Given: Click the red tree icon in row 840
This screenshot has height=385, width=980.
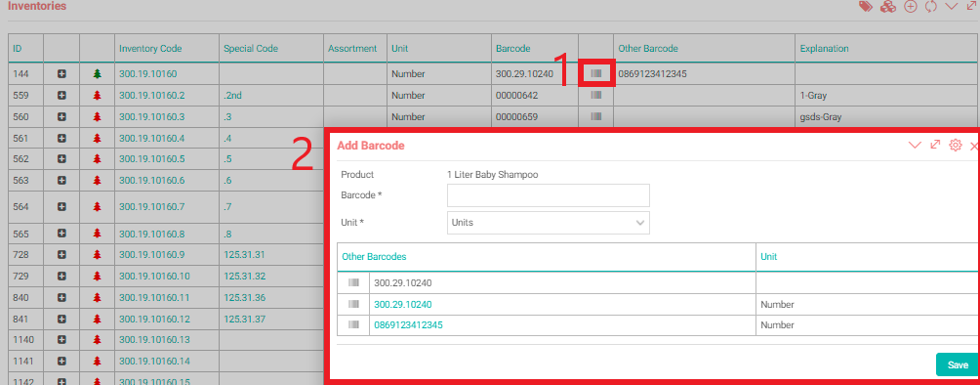Looking at the screenshot, I should click(x=97, y=297).
